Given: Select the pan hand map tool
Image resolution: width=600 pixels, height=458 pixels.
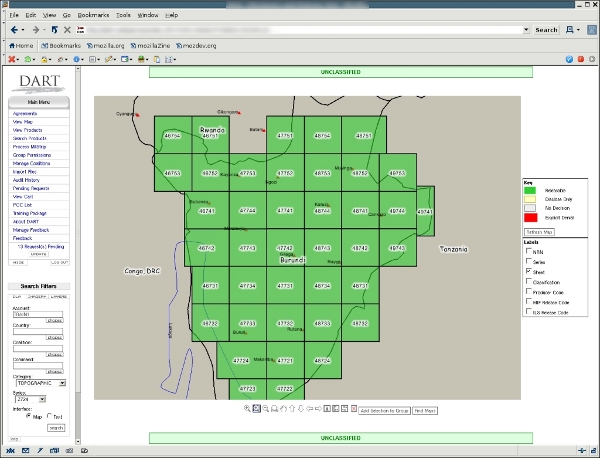Looking at the screenshot, I should (x=283, y=409).
